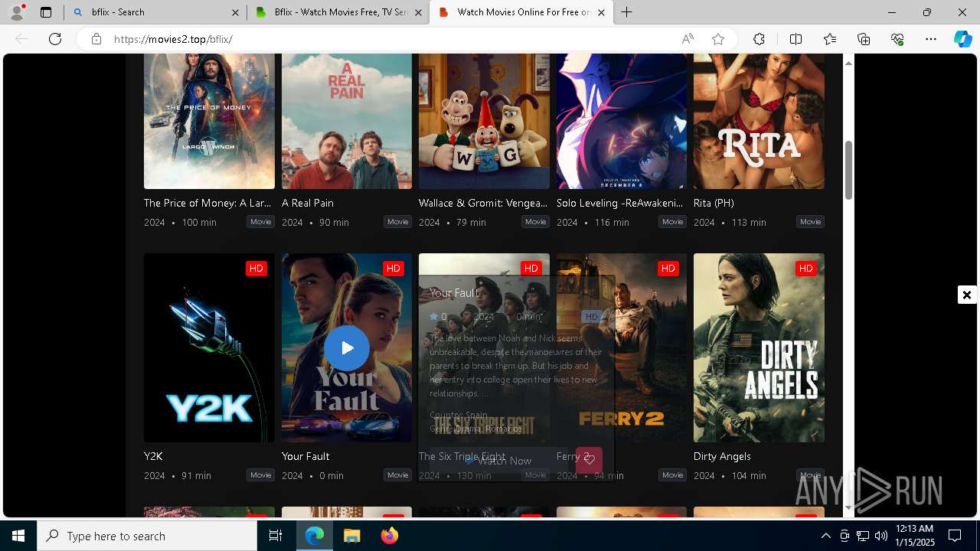
Task: Open A Real Pain title link
Action: 308,203
